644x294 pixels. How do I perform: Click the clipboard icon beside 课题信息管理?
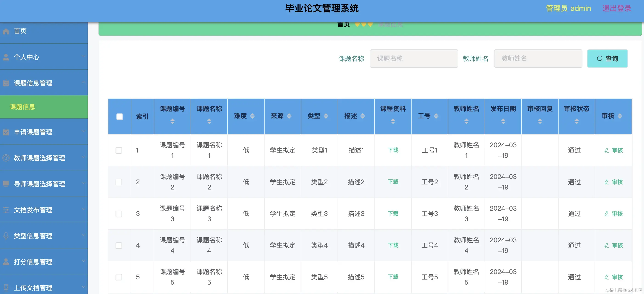(6, 83)
